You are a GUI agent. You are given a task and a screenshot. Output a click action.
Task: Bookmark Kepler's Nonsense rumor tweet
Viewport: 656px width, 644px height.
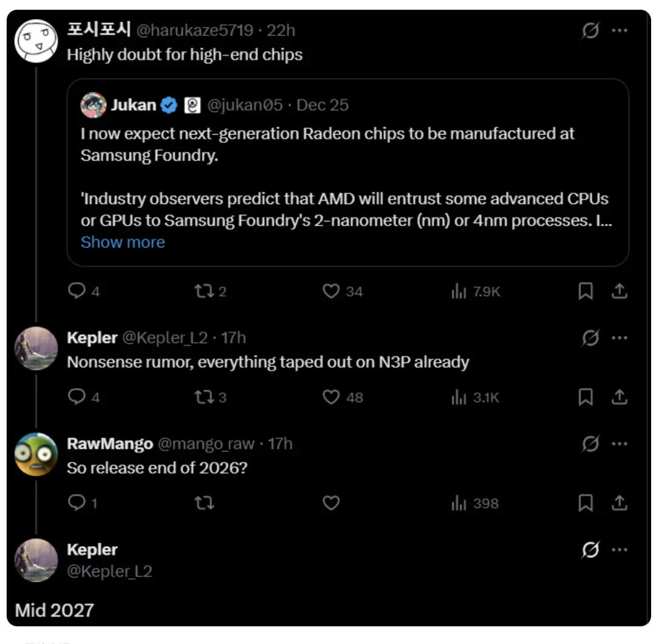click(x=585, y=397)
